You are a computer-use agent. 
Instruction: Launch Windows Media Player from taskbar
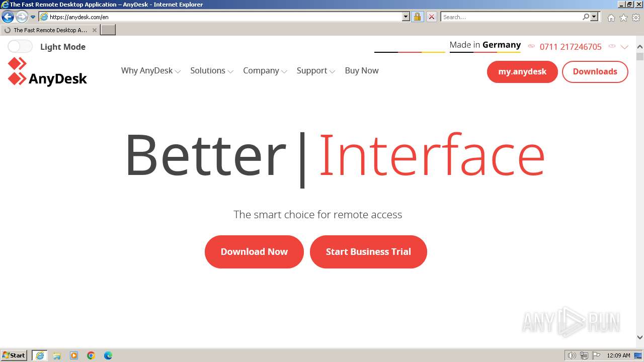[x=74, y=355]
